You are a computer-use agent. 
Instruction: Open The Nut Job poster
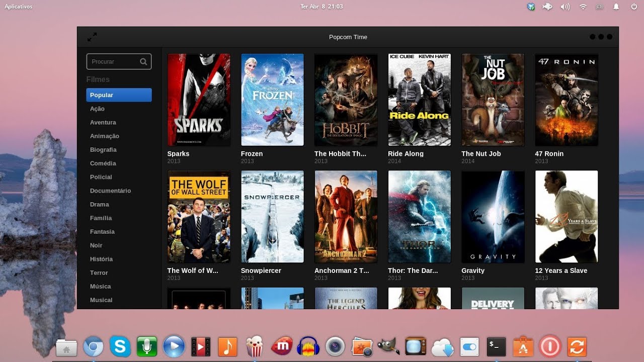(x=493, y=100)
